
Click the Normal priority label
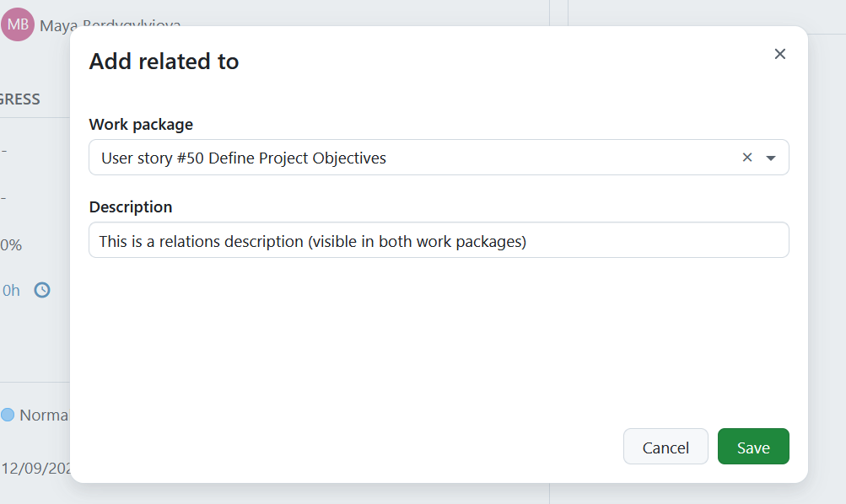click(44, 415)
